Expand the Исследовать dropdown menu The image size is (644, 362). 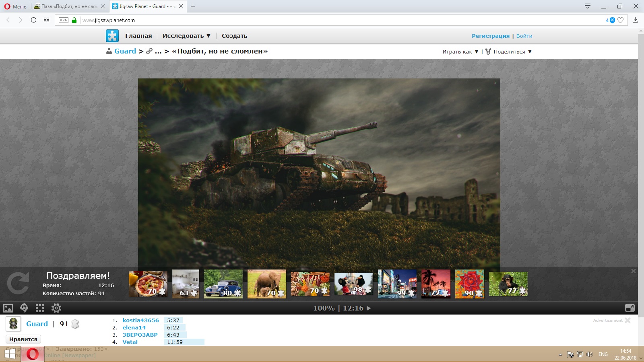(x=187, y=36)
